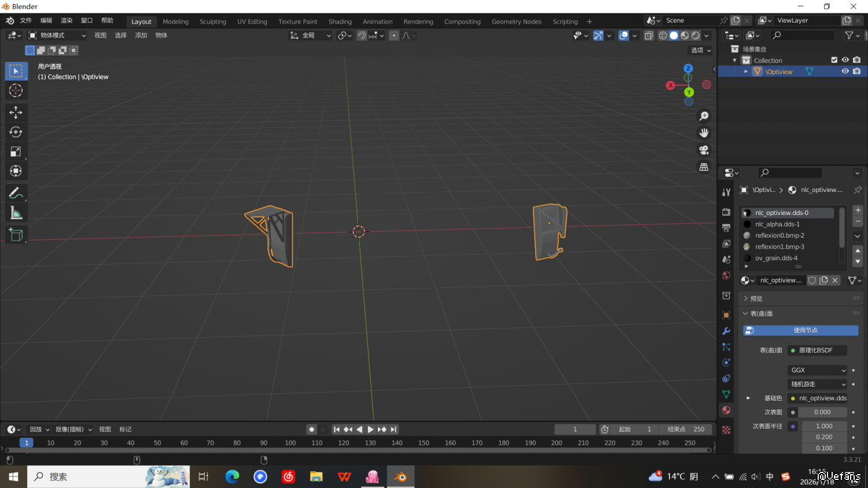Toggle camera view in viewport

pyautogui.click(x=704, y=150)
